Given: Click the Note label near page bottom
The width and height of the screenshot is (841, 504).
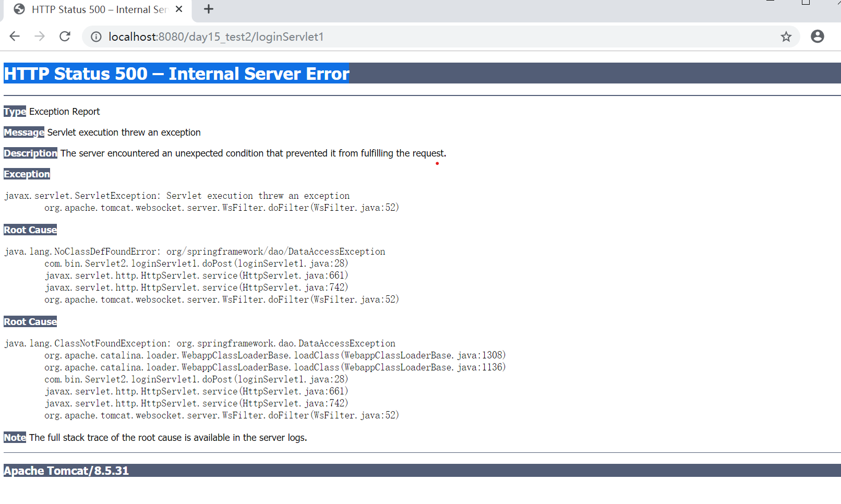Looking at the screenshot, I should [x=14, y=437].
